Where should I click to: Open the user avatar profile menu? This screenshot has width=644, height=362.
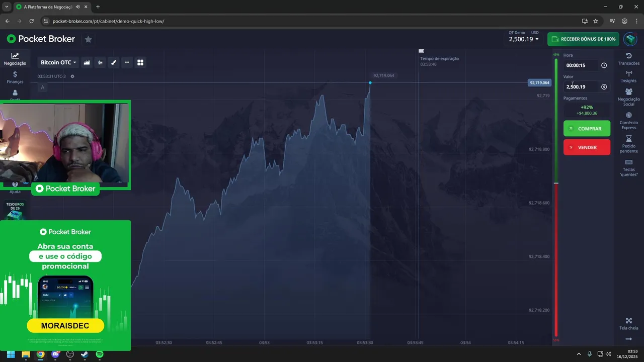(630, 39)
